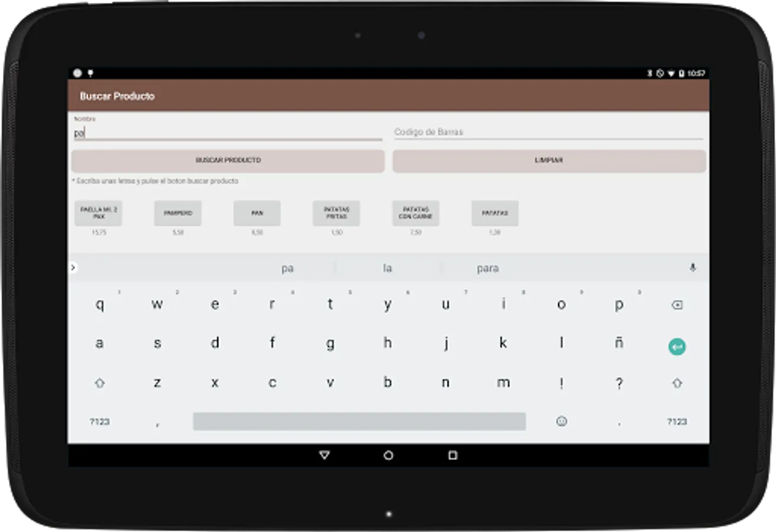Tap the o key
The height and width of the screenshot is (532, 776).
(x=561, y=305)
